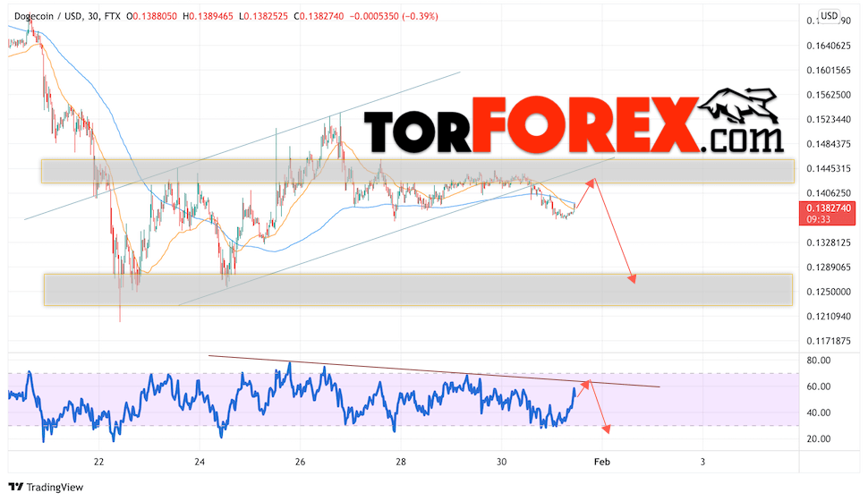Click the date label 30 on time axis
The image size is (868, 501).
[x=501, y=462]
